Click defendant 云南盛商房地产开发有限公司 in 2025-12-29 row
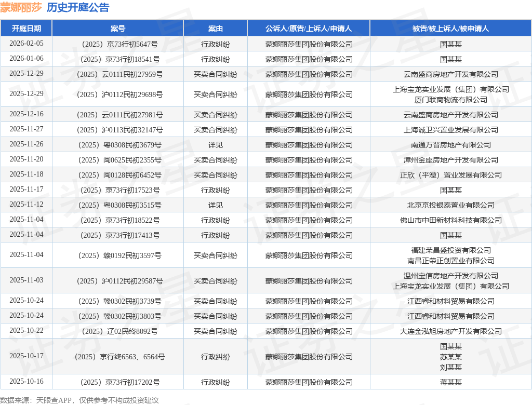Screen dimensions: 532x405 [x=450, y=74]
